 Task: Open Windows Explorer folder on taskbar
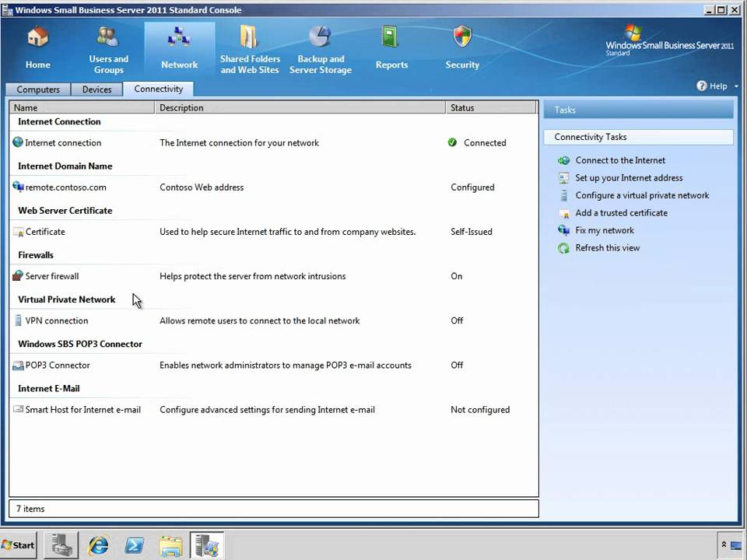(x=170, y=546)
